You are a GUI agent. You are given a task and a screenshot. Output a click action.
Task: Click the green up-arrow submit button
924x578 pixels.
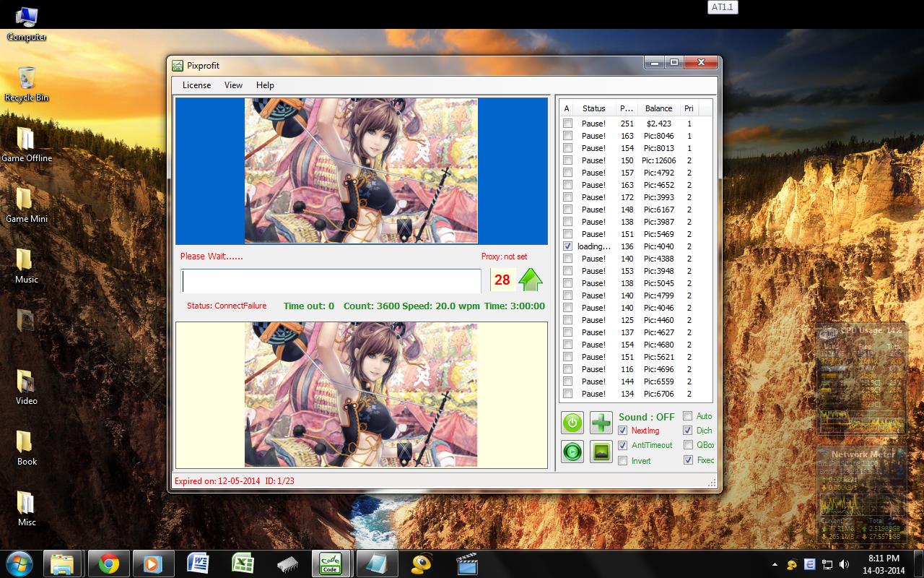(531, 280)
